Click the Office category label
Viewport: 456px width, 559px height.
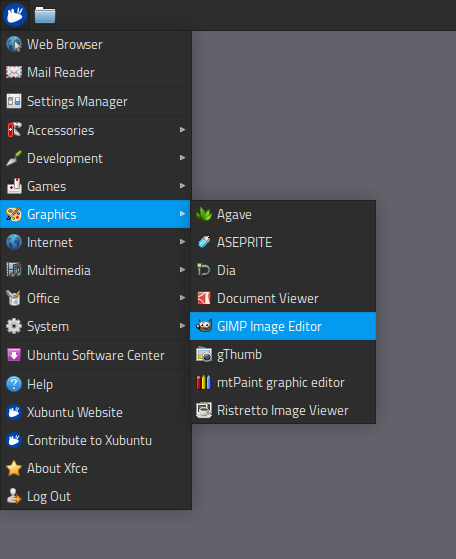pos(43,298)
